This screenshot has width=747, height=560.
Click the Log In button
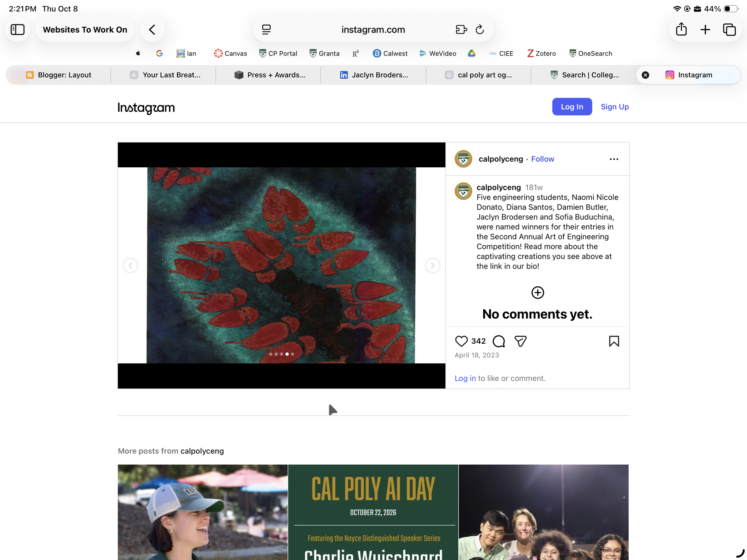click(x=572, y=107)
